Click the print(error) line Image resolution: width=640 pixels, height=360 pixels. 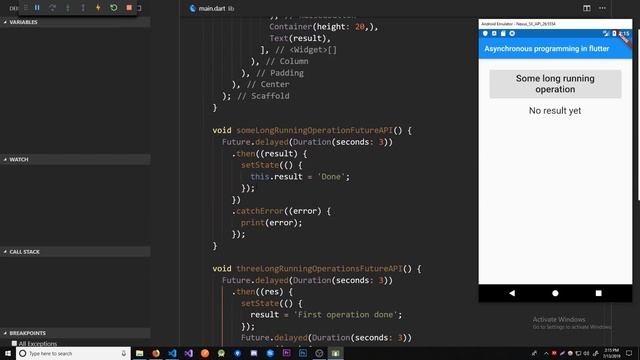[x=271, y=223]
